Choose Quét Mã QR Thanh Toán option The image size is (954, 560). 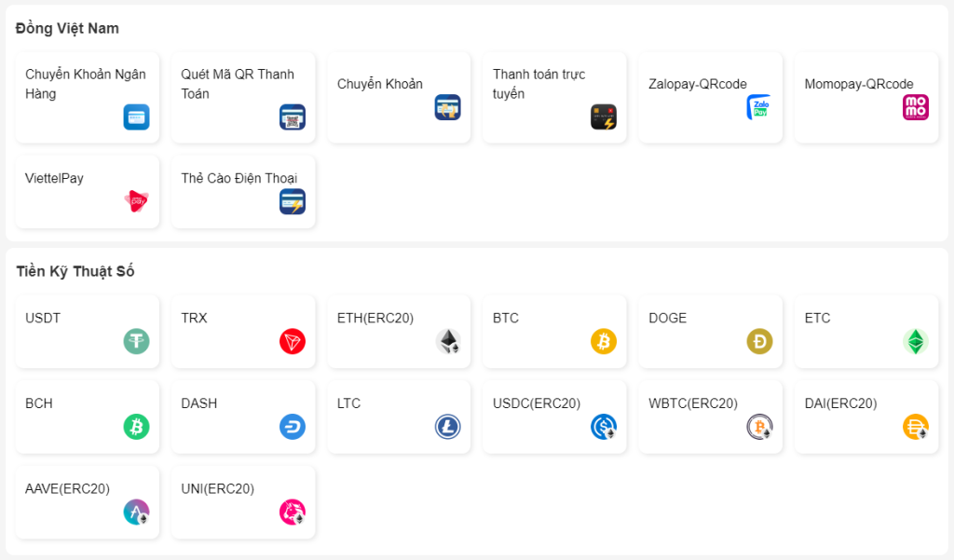(x=242, y=97)
